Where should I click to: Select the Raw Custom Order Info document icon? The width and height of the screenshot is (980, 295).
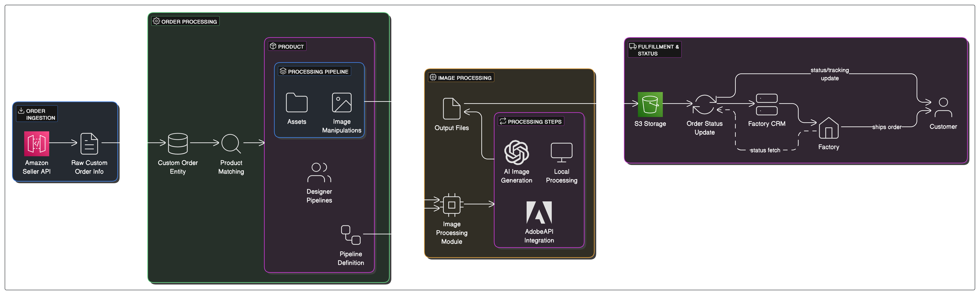pos(89,144)
